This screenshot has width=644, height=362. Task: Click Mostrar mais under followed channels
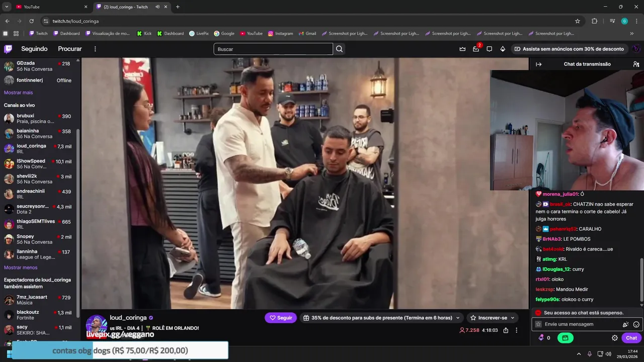click(x=18, y=93)
